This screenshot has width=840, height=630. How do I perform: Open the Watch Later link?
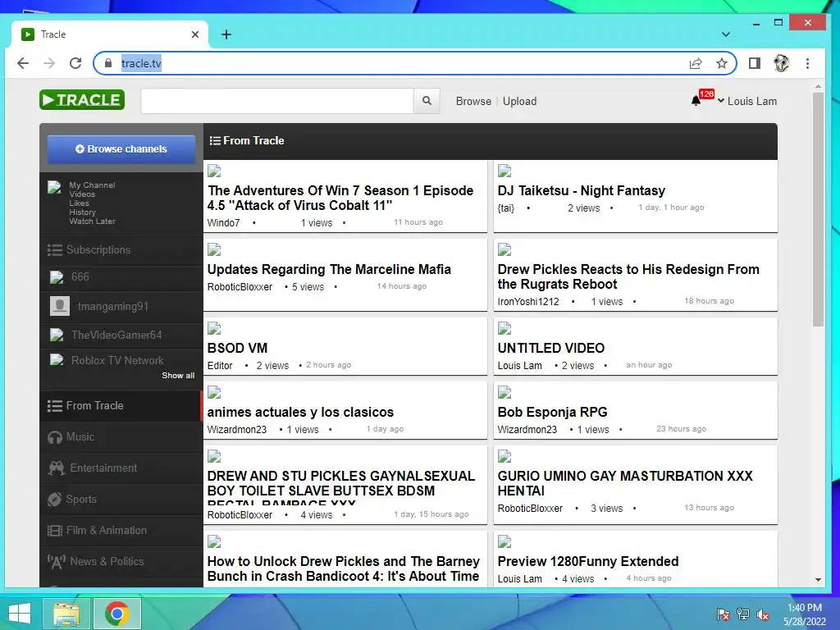[92, 221]
